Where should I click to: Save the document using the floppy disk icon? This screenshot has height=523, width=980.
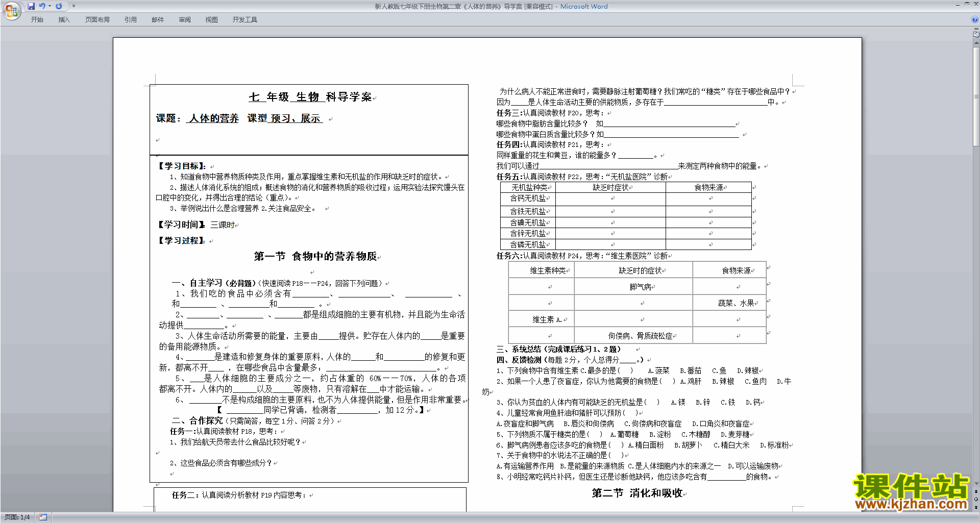(31, 6)
